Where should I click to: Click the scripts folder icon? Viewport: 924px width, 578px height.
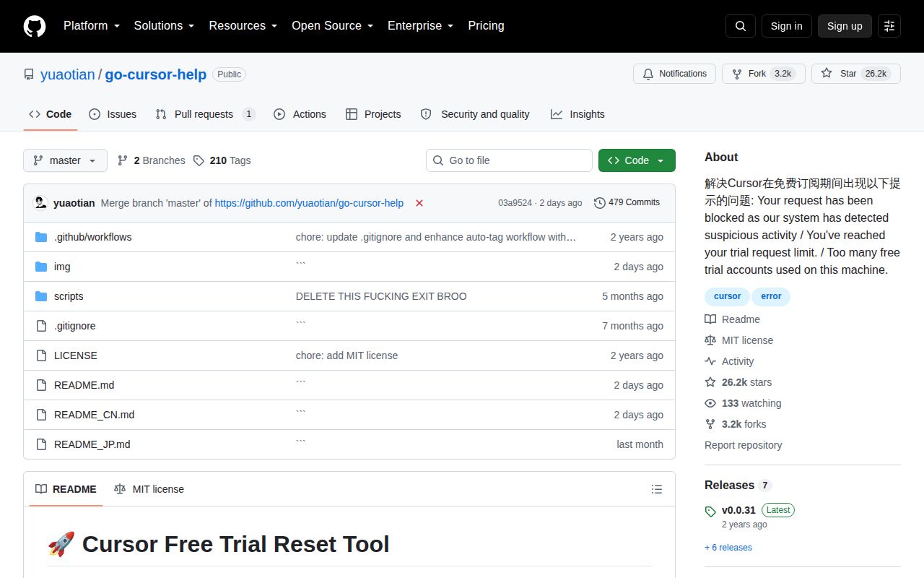point(41,296)
